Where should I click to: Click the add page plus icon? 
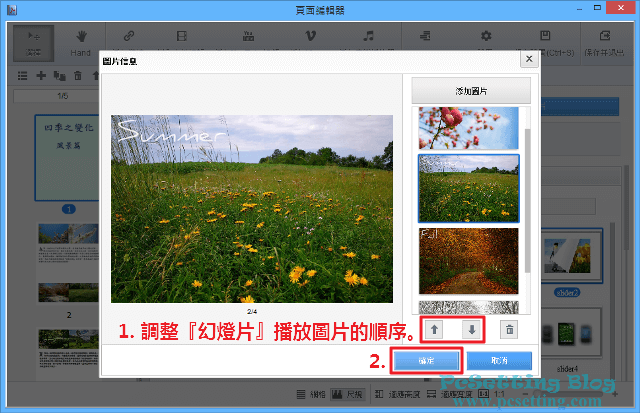click(x=41, y=75)
